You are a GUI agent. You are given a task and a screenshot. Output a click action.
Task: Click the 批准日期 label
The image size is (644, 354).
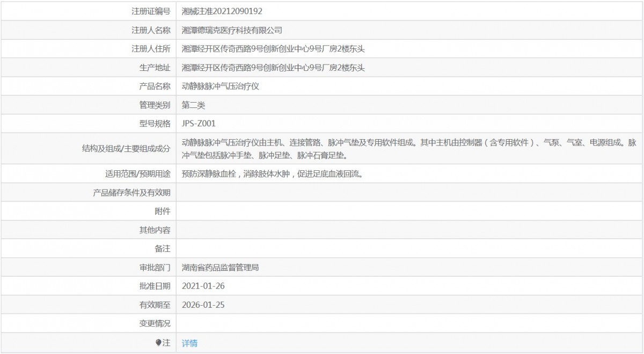pyautogui.click(x=155, y=286)
